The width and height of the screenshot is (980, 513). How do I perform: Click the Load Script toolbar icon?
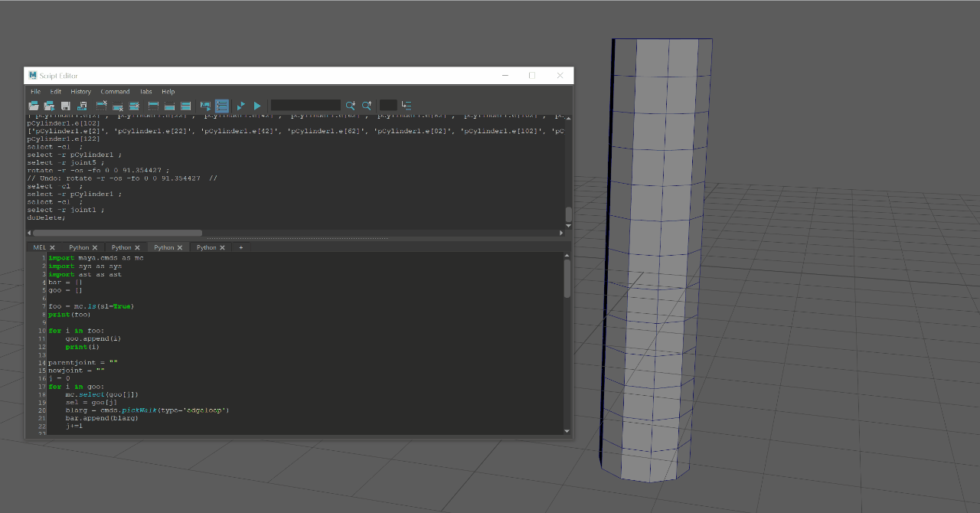(34, 106)
